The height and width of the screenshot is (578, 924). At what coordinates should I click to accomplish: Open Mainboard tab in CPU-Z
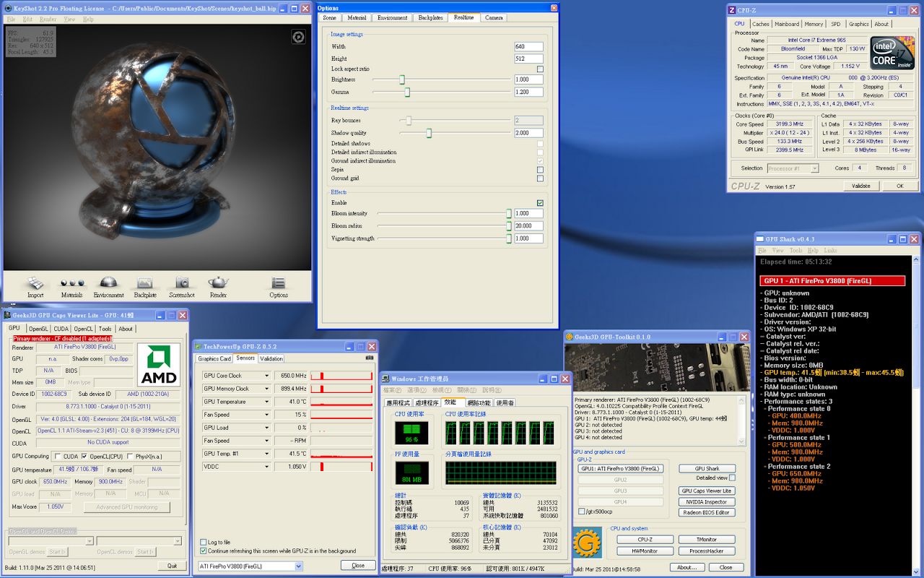point(787,24)
